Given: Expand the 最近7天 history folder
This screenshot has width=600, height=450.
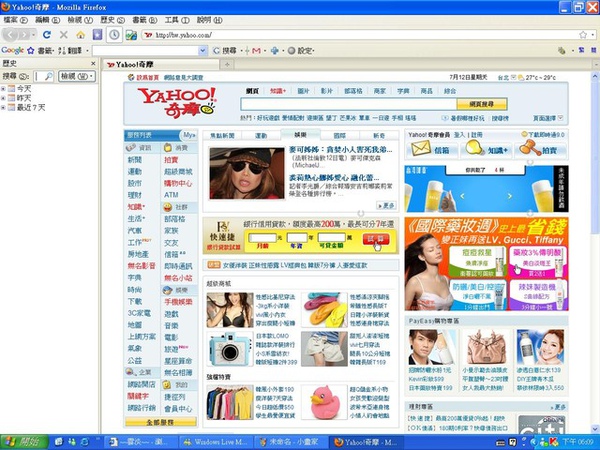Looking at the screenshot, I should 3,108.
